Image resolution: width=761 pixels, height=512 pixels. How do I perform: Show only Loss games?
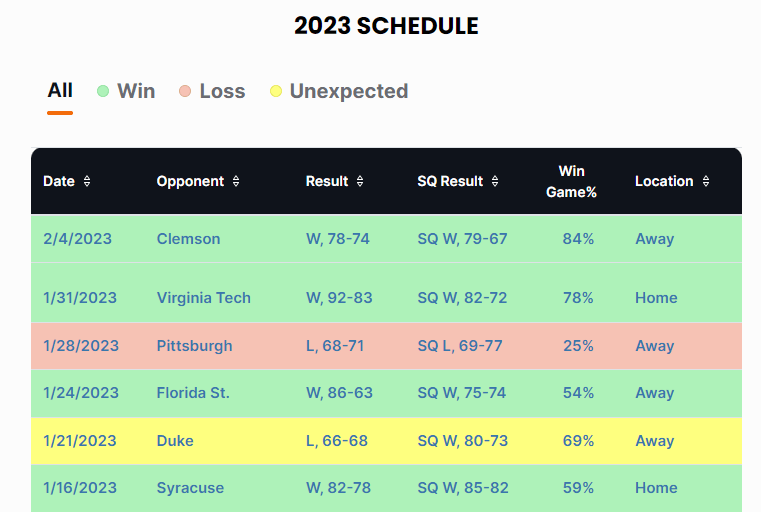point(222,91)
